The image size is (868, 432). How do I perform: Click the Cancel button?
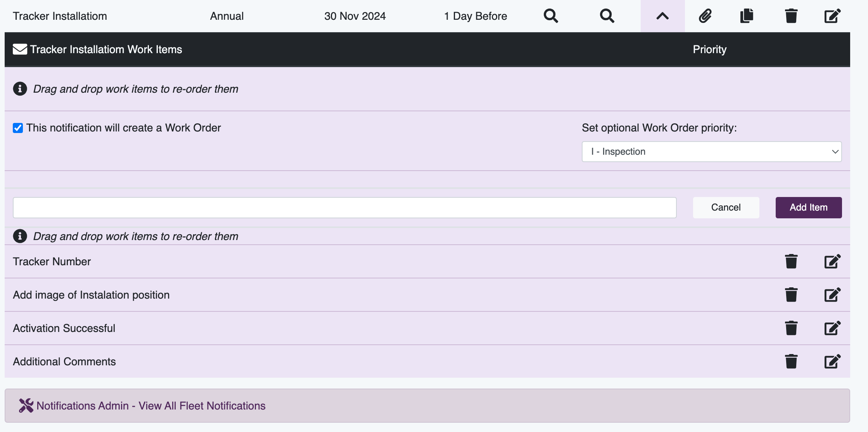[726, 207]
